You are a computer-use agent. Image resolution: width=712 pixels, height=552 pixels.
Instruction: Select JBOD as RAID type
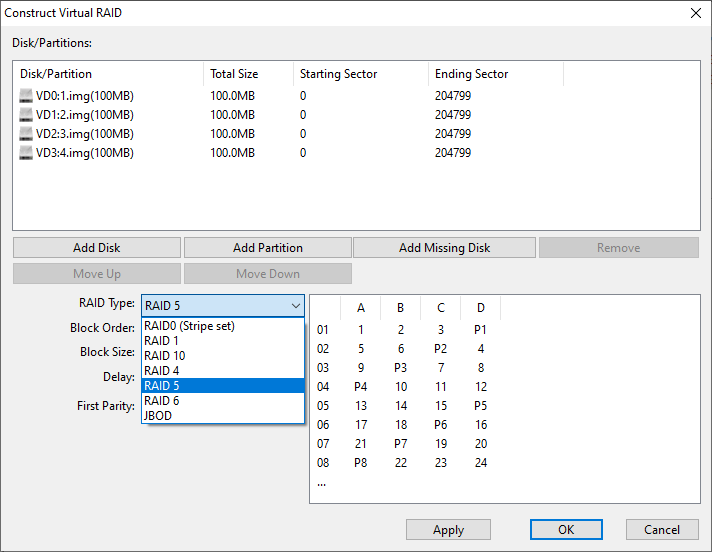pos(159,416)
